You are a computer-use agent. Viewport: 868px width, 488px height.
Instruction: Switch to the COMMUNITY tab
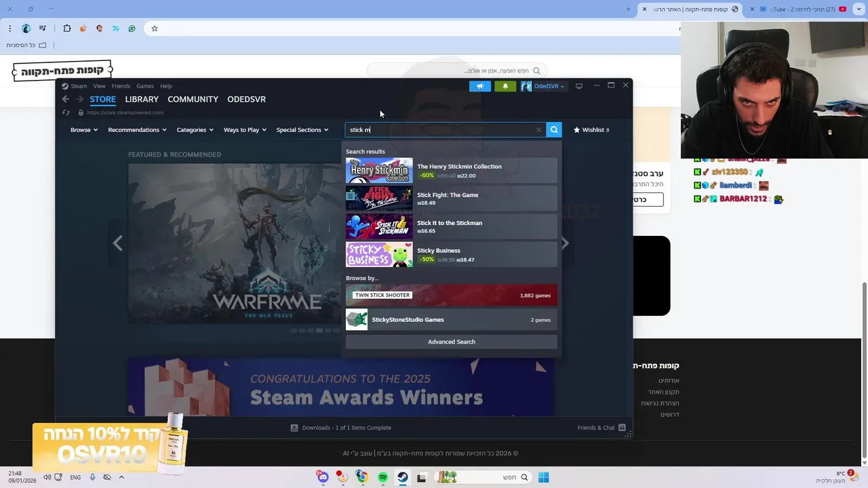[193, 99]
